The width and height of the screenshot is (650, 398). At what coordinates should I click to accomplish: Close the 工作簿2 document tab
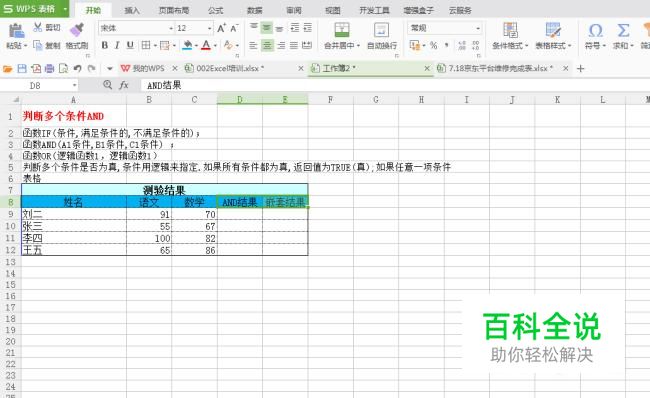[x=427, y=68]
